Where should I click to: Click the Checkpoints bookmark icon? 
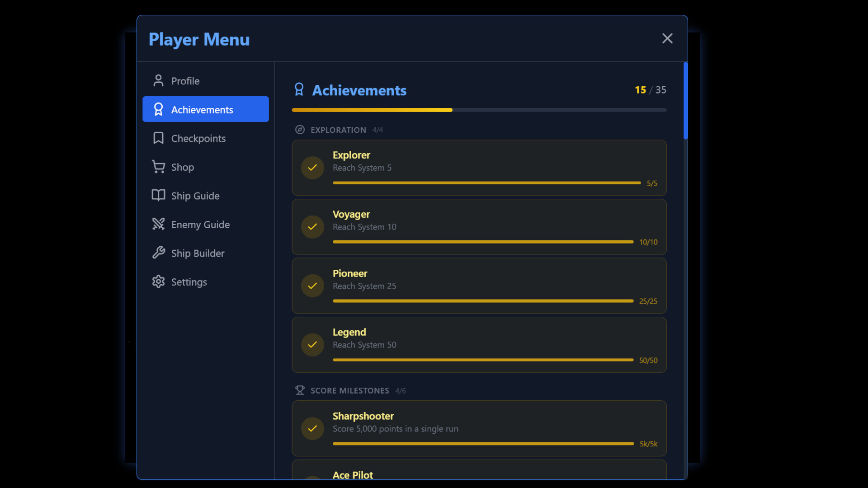click(158, 138)
